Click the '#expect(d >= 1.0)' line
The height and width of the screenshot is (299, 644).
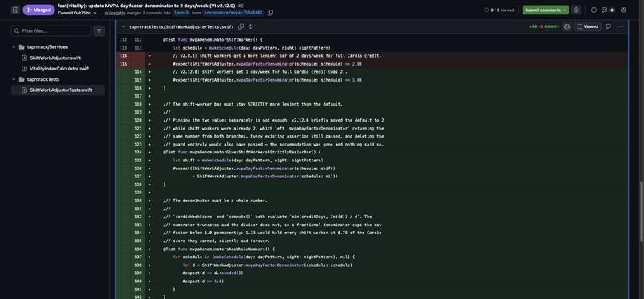point(203,281)
